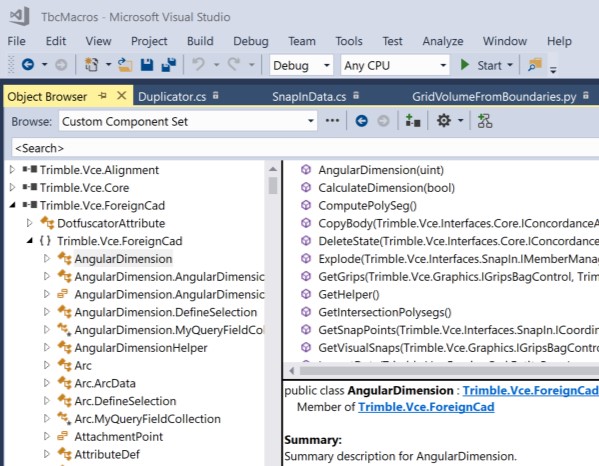The height and width of the screenshot is (466, 599).
Task: Select Arc.MyQueryFieldCollection in the tree
Action: coord(147,419)
